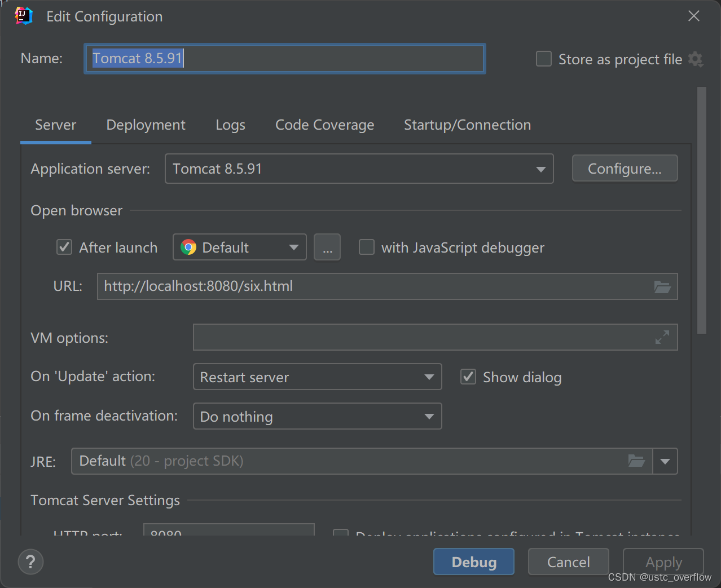Click the Chrome icon in the browser selector
Screen dimensions: 721x588
pyautogui.click(x=188, y=247)
